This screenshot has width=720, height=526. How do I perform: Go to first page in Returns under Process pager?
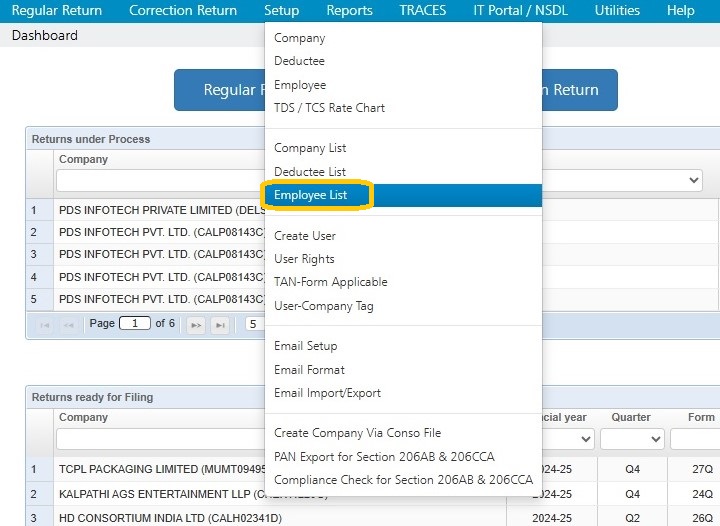pyautogui.click(x=45, y=325)
